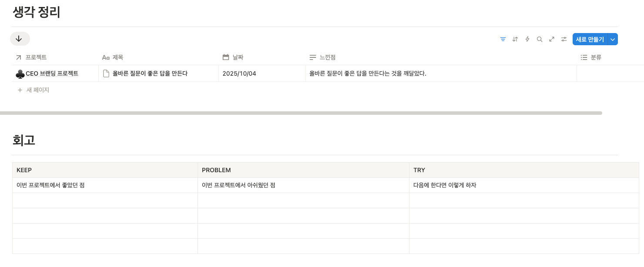Open the 새로 만들기 dropdown chevron

click(x=613, y=39)
